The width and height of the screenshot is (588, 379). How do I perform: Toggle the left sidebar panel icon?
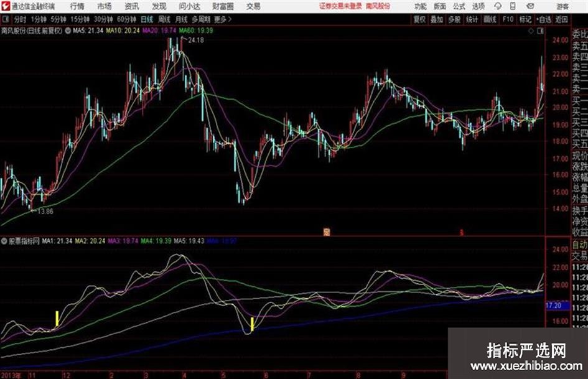6,19
